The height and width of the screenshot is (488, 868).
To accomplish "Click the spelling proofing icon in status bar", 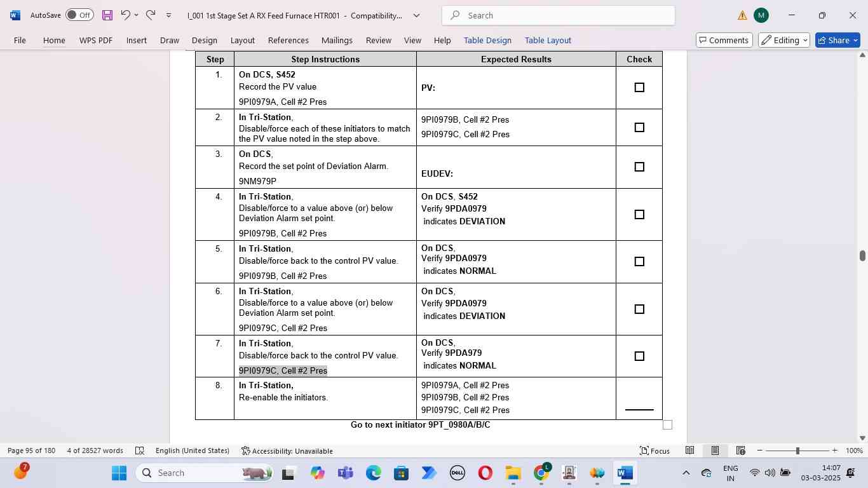I will pos(140,451).
